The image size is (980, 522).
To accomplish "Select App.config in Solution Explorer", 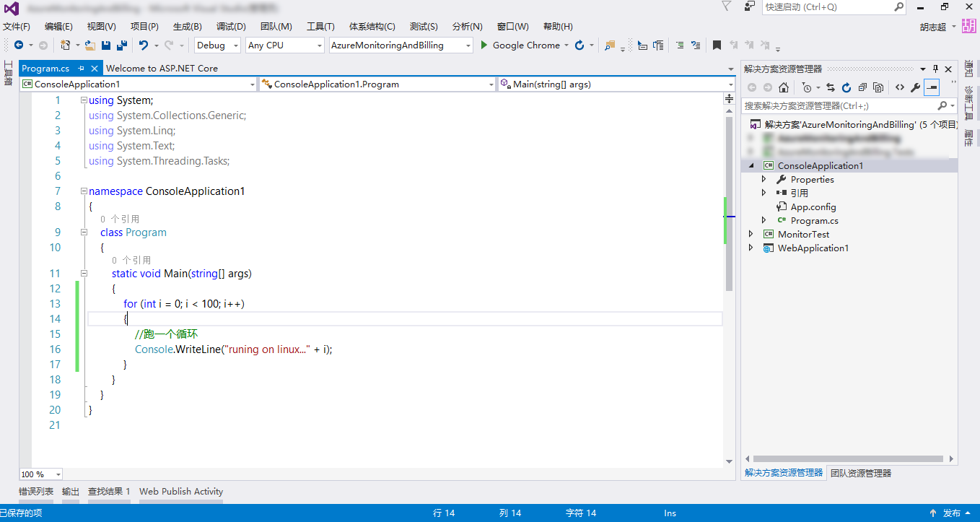I will point(813,206).
